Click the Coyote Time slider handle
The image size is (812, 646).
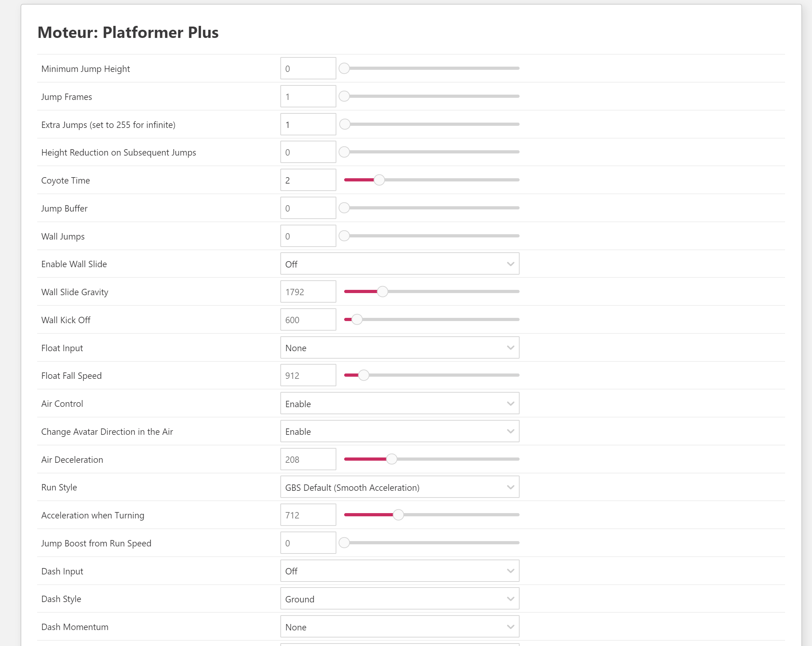point(379,180)
